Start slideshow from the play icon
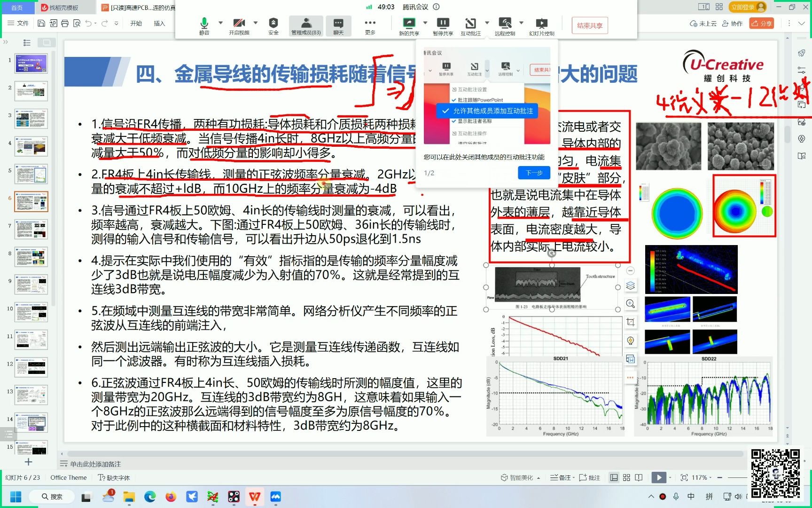 click(x=658, y=477)
